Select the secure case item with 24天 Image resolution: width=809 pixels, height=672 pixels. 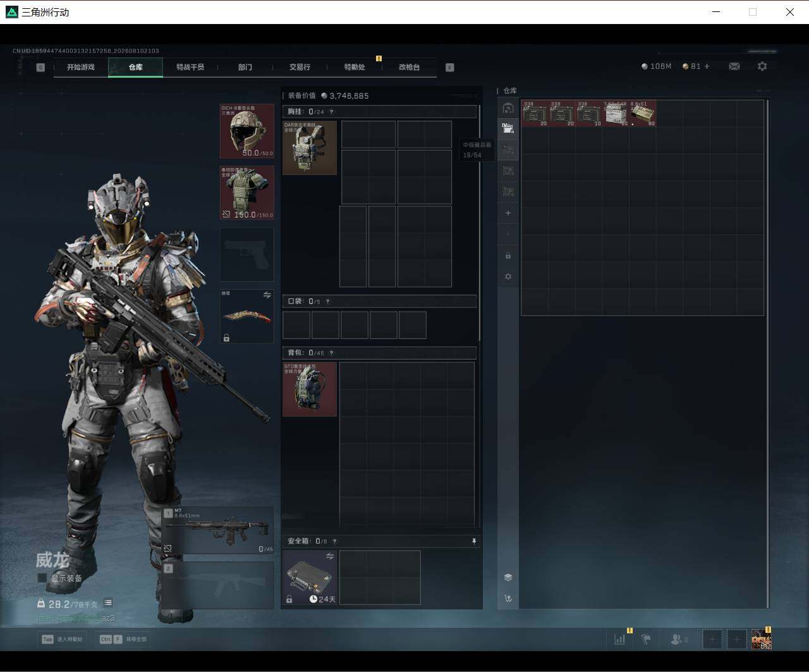310,577
